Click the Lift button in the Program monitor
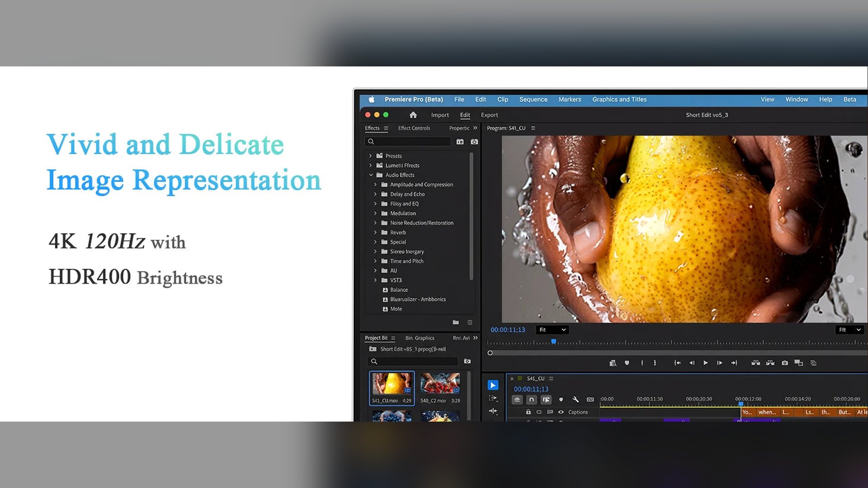868x488 pixels. click(x=755, y=363)
